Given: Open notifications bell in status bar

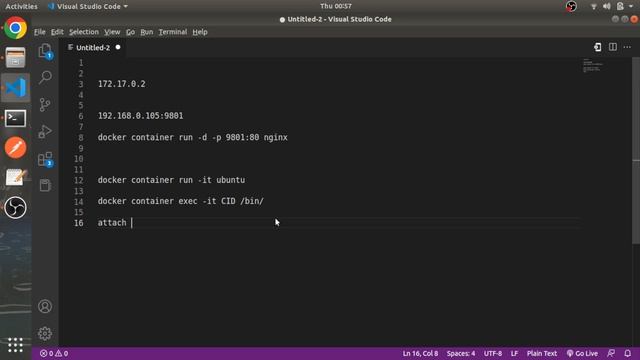Looking at the screenshot, I should (x=627, y=353).
